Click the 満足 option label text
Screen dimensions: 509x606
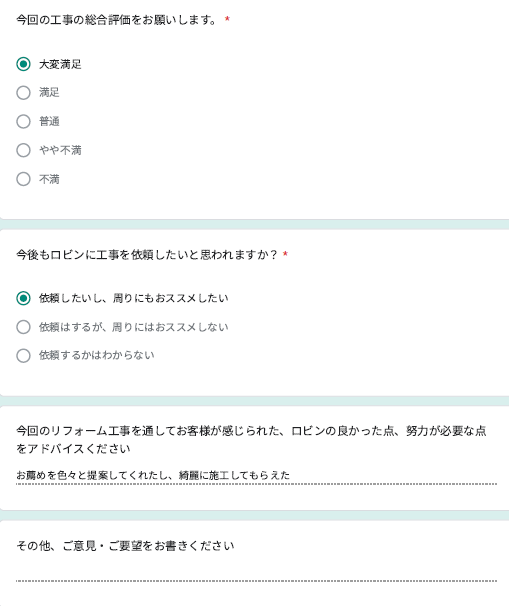tap(49, 93)
